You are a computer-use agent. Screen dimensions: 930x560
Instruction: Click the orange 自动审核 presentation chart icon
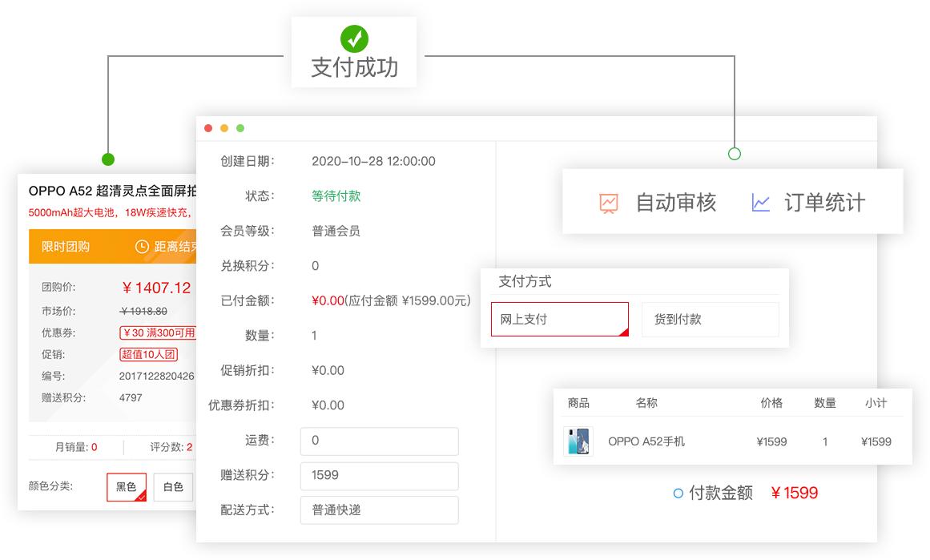(x=609, y=203)
